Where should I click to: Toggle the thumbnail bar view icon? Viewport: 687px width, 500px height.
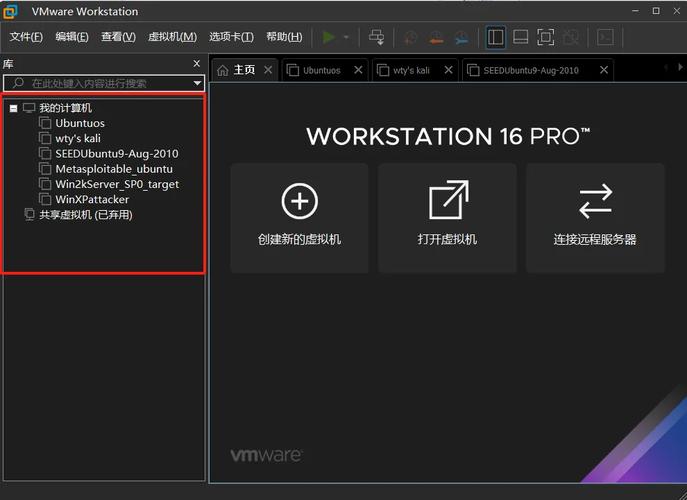[521, 37]
